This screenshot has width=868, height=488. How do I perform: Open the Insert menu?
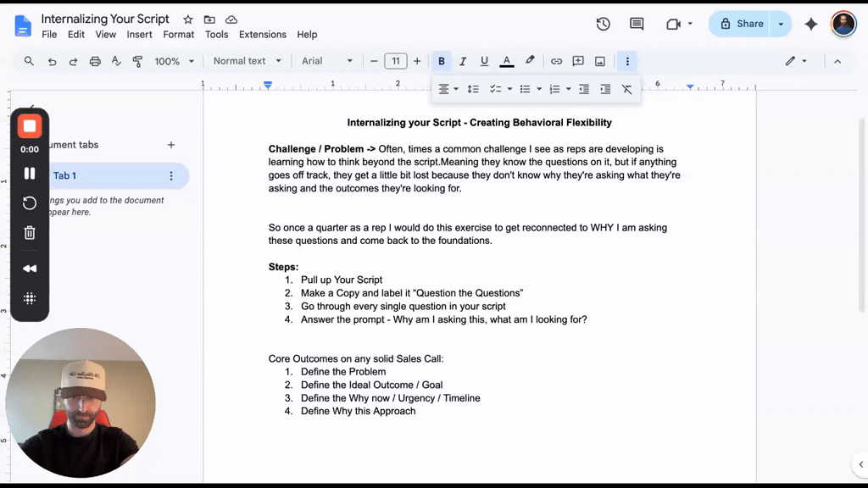(x=139, y=34)
